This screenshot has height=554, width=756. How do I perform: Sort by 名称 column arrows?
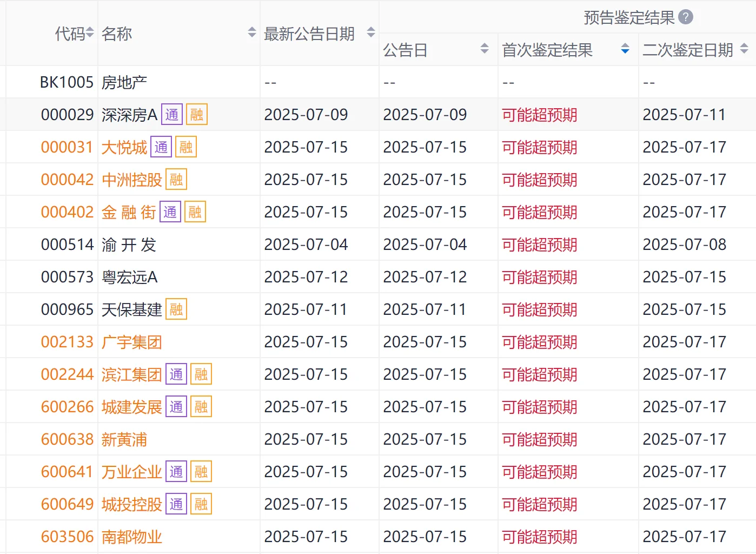(252, 32)
